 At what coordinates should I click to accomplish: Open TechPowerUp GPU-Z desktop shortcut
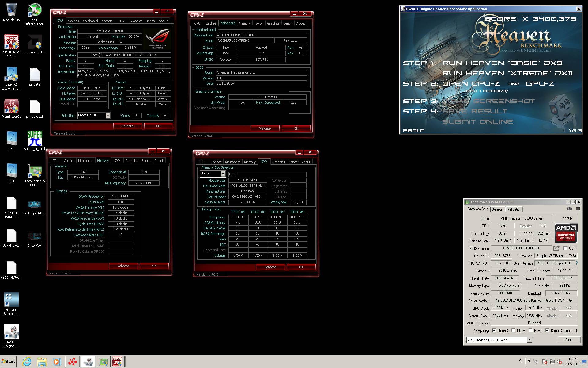(35, 175)
